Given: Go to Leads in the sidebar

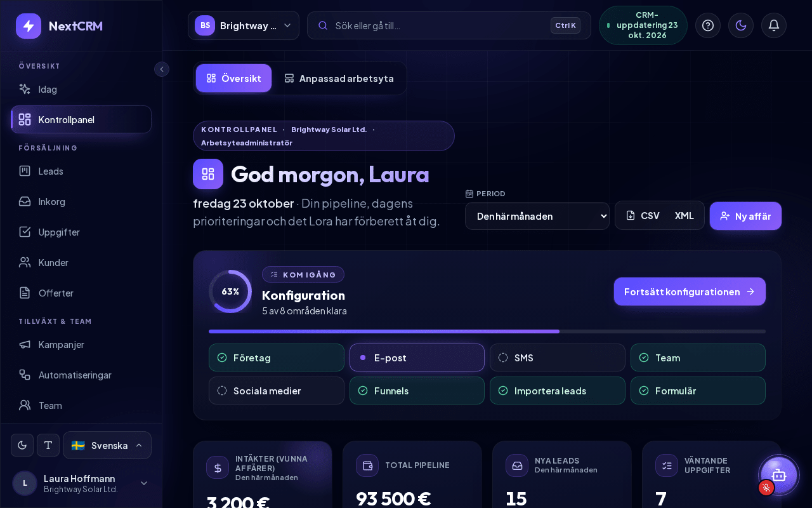Looking at the screenshot, I should pos(81,171).
